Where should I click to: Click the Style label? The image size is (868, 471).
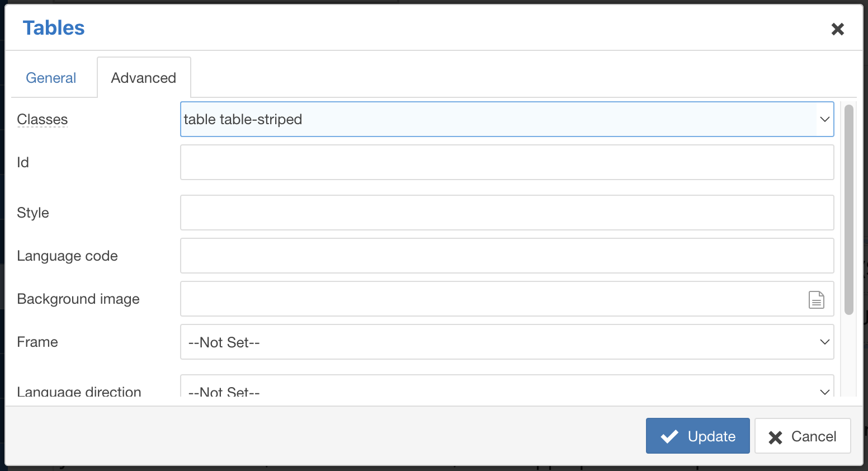coord(33,213)
